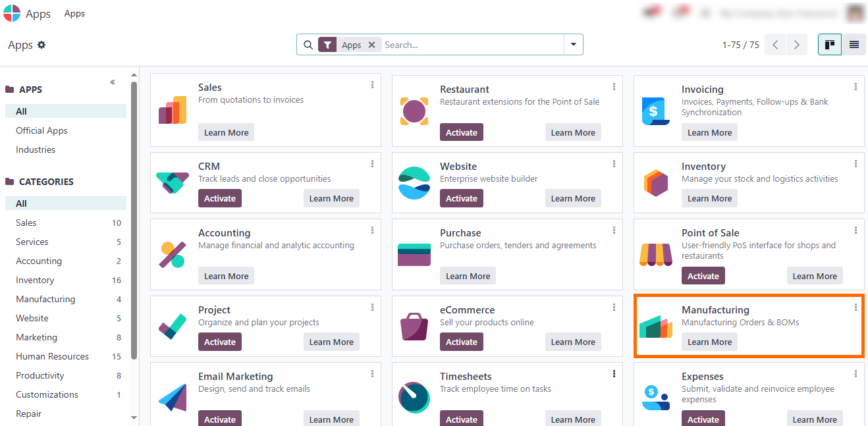Click Learn More on the Manufacturing card

pos(710,342)
